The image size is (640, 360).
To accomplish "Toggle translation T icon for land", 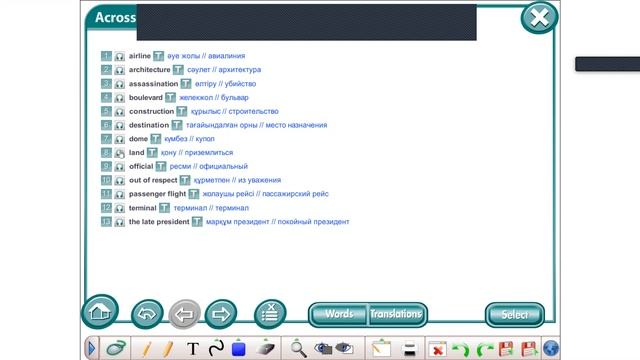I will pyautogui.click(x=152, y=153).
